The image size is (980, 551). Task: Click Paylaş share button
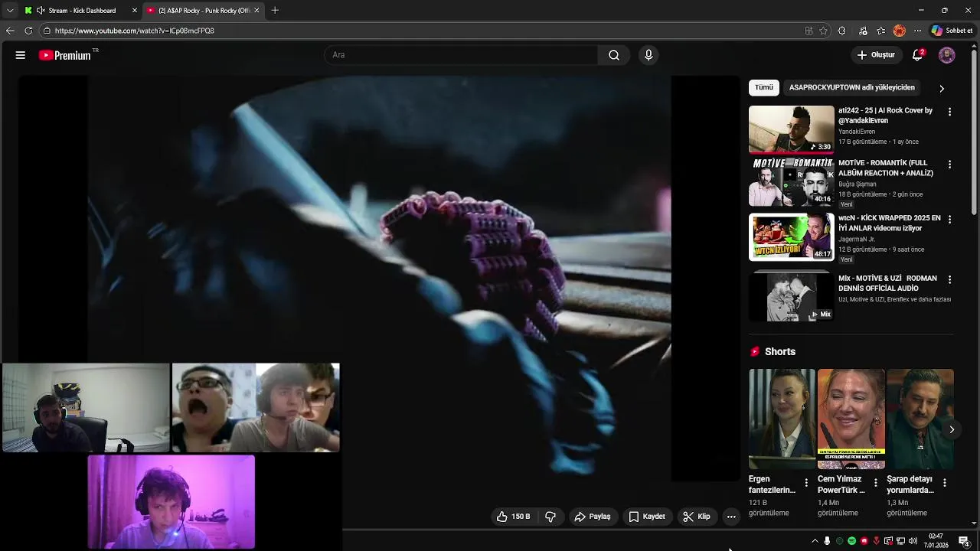pyautogui.click(x=593, y=517)
